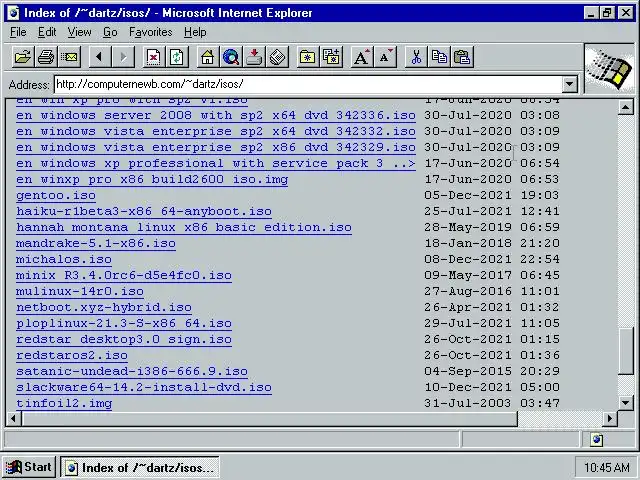Open the View menu
Viewport: 640px width, 480px height.
click(79, 32)
